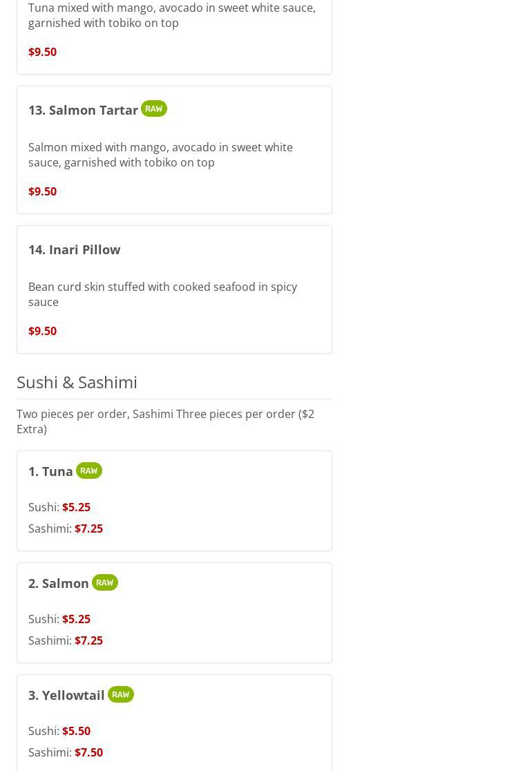
Task: Click Tuna sushi price $5.25
Action: [76, 507]
